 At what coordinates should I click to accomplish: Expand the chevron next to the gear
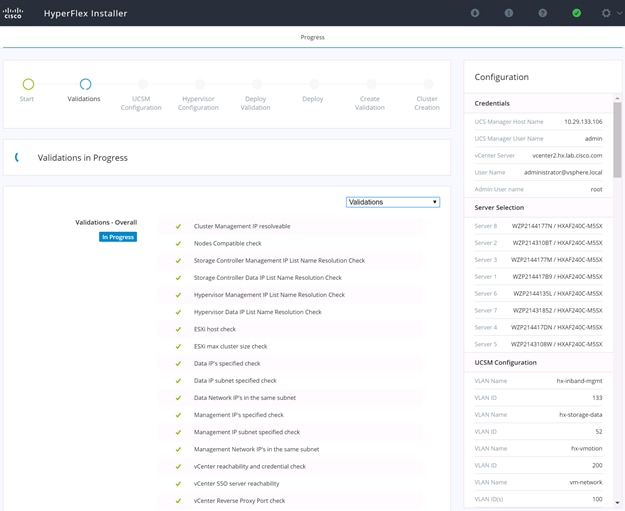coord(619,13)
